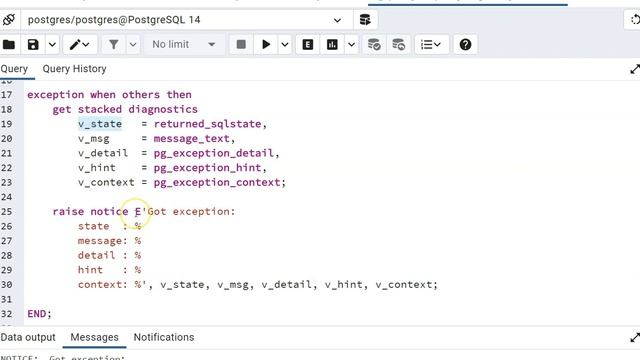The height and width of the screenshot is (360, 640).
Task: Open the Notifications tab
Action: point(164,337)
